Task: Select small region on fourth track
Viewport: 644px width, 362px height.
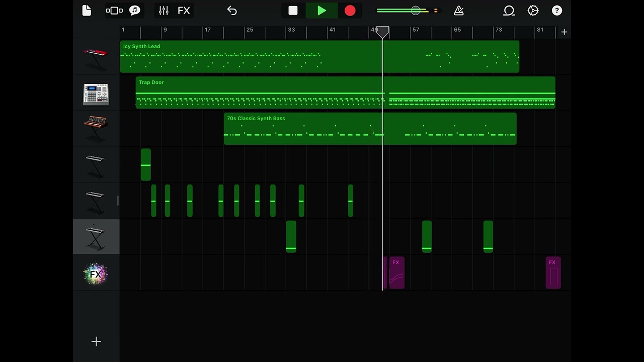Action: coord(146,165)
